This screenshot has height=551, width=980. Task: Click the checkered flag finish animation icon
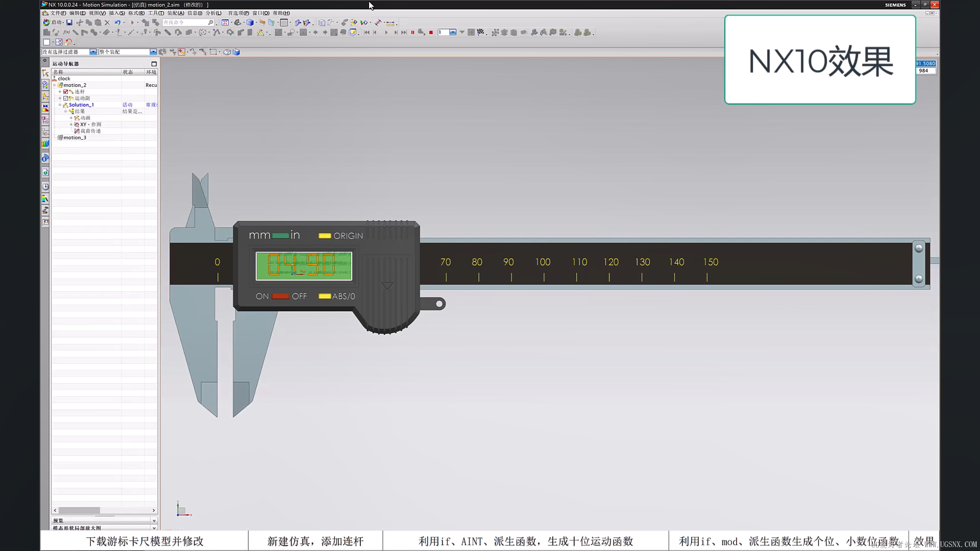[x=481, y=32]
